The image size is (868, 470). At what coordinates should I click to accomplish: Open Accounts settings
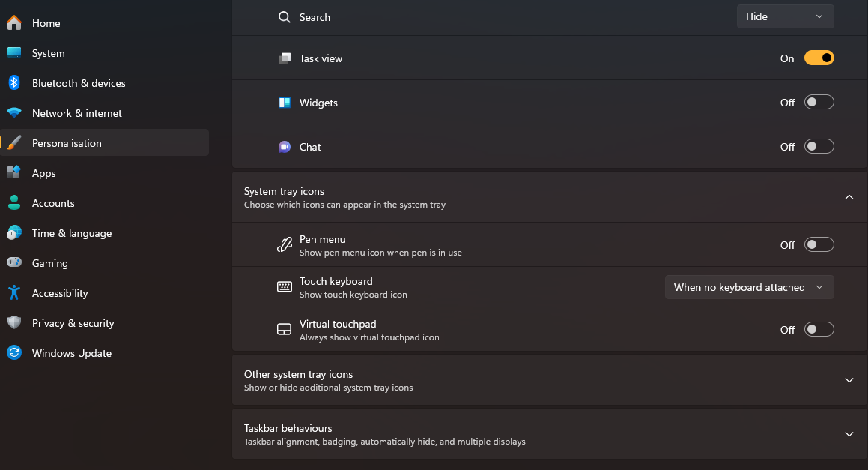(x=105, y=203)
